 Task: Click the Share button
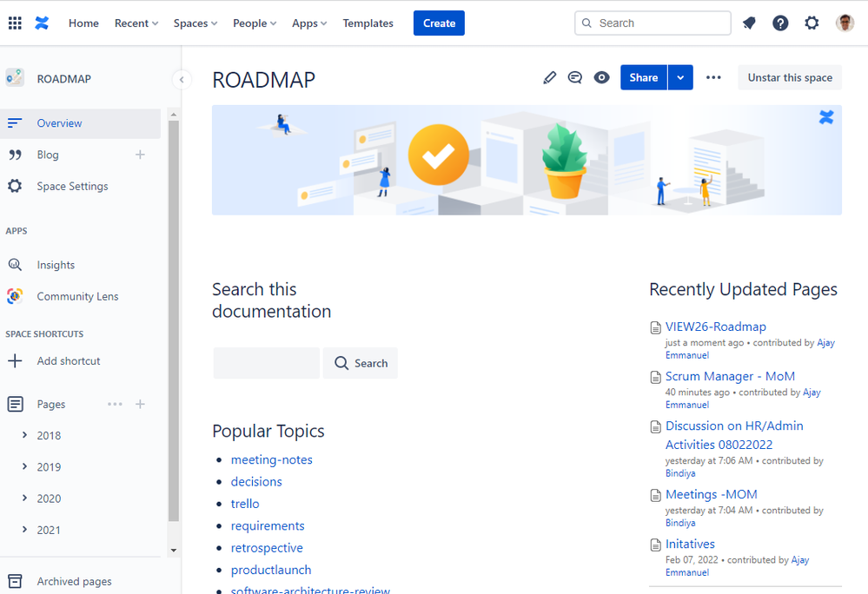coord(644,77)
